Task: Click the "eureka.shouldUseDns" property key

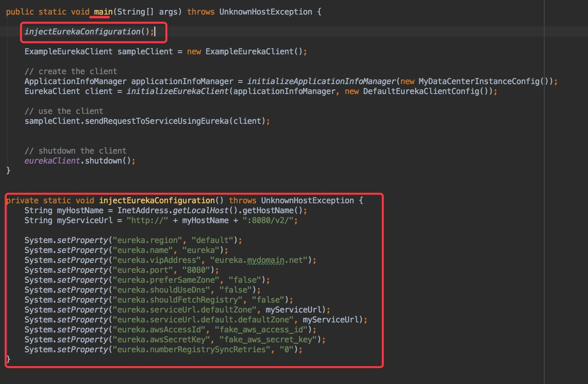Action: point(161,290)
